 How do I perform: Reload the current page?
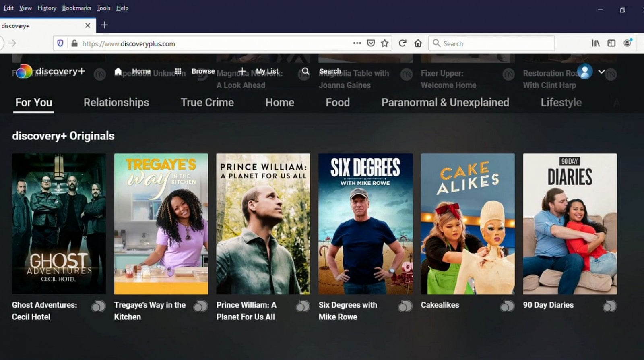[402, 43]
